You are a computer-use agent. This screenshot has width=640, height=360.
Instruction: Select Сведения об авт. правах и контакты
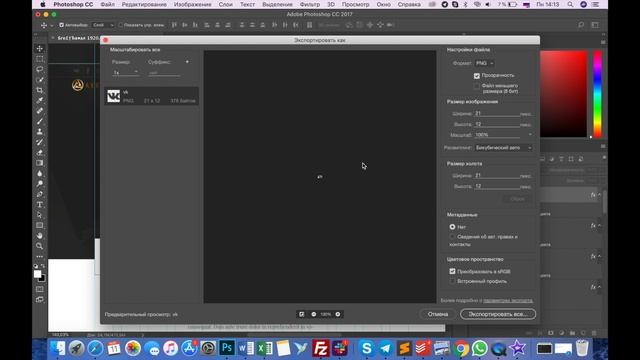pos(452,237)
